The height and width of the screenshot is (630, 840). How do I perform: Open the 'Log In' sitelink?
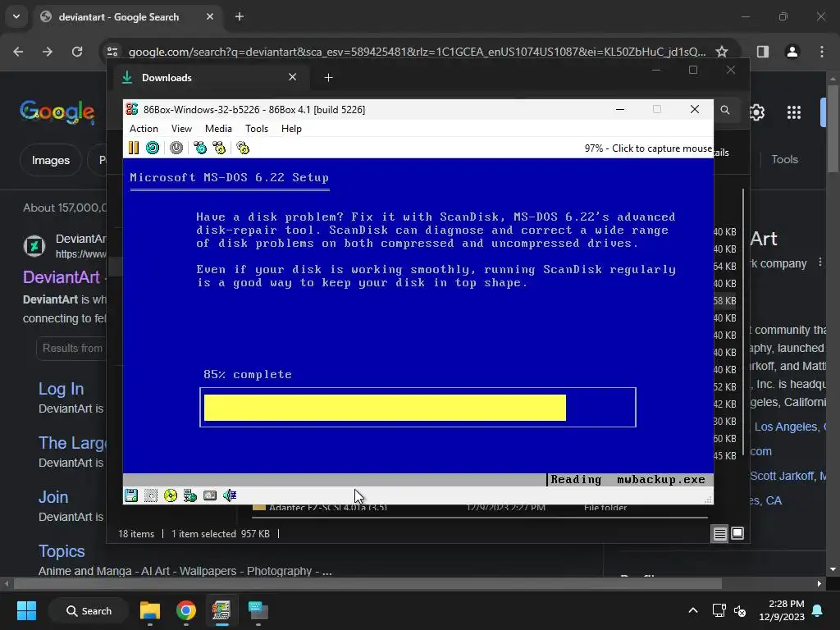click(x=61, y=389)
